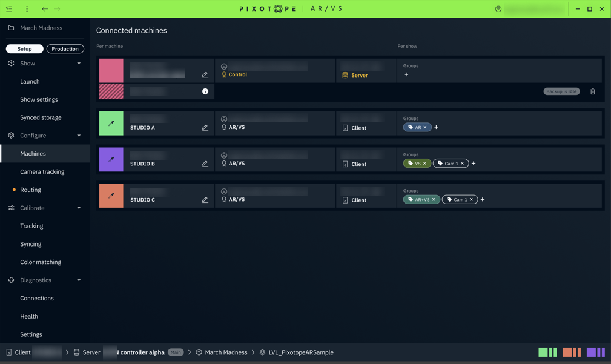
Task: Switch to Setup mode
Action: pyautogui.click(x=25, y=49)
